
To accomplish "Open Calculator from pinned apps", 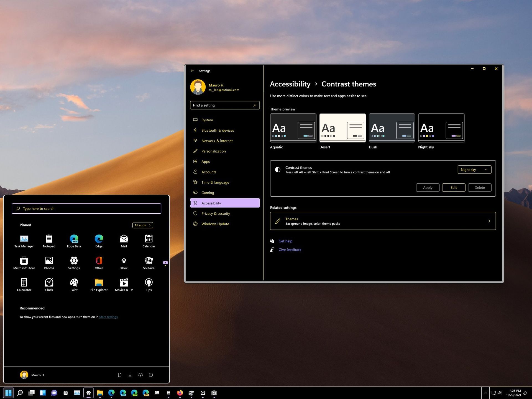I will point(24,284).
